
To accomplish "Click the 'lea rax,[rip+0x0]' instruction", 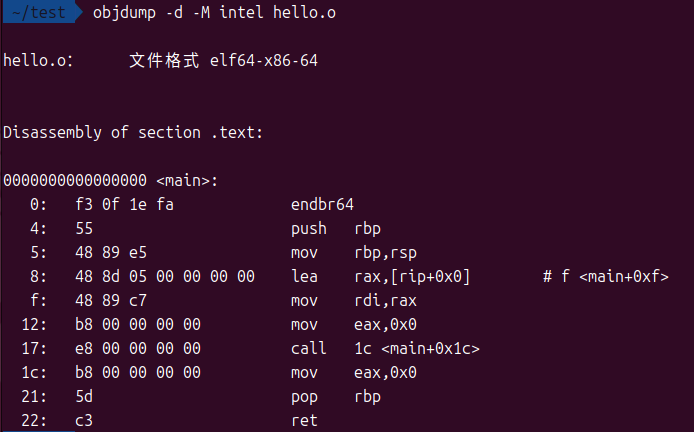I will tap(380, 276).
